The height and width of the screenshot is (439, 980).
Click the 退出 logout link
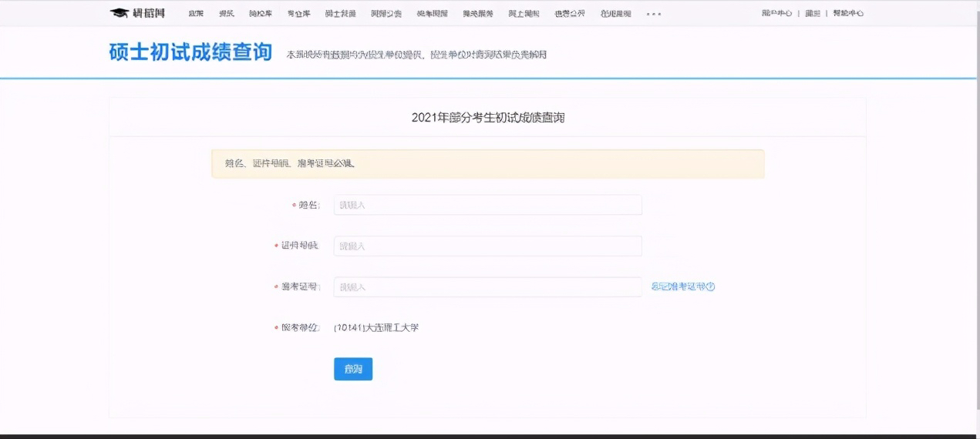[813, 14]
